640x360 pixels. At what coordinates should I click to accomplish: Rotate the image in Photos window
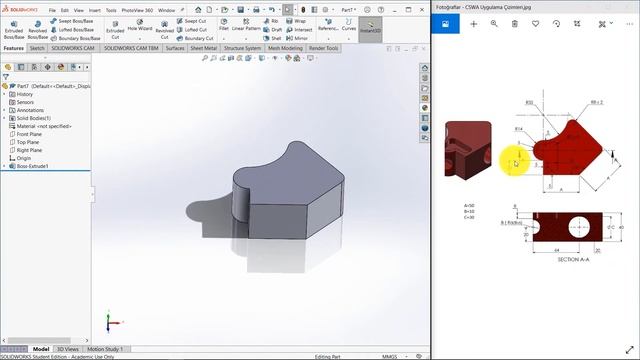(556, 24)
